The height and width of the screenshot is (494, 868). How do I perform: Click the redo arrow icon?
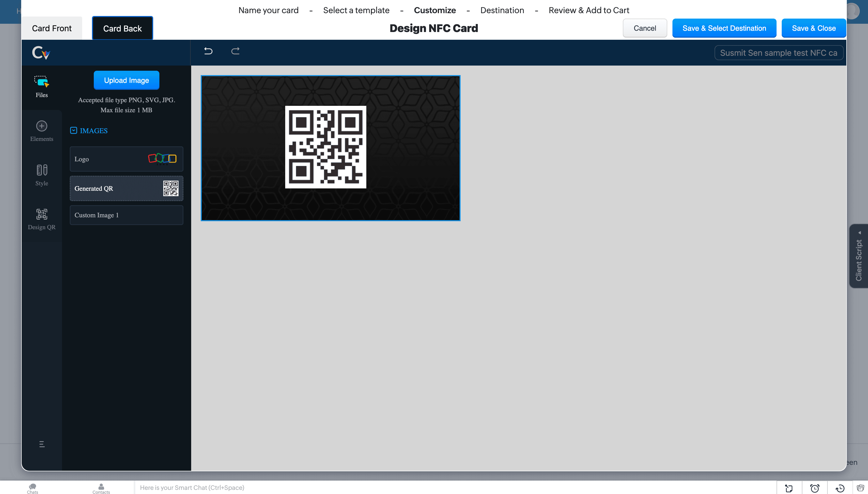point(235,51)
